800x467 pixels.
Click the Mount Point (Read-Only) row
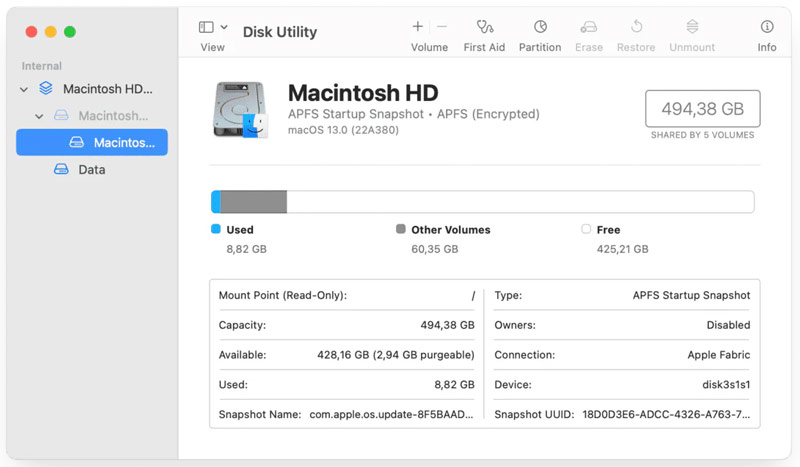point(346,296)
